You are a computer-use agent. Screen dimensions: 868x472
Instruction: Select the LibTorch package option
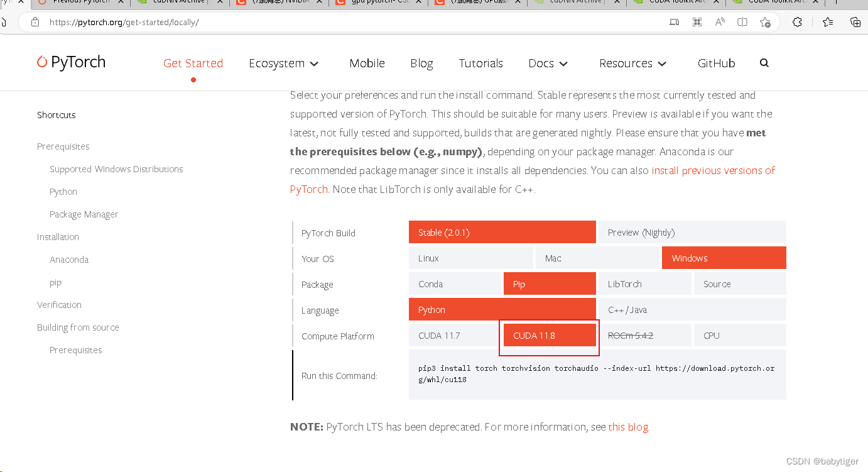click(645, 283)
